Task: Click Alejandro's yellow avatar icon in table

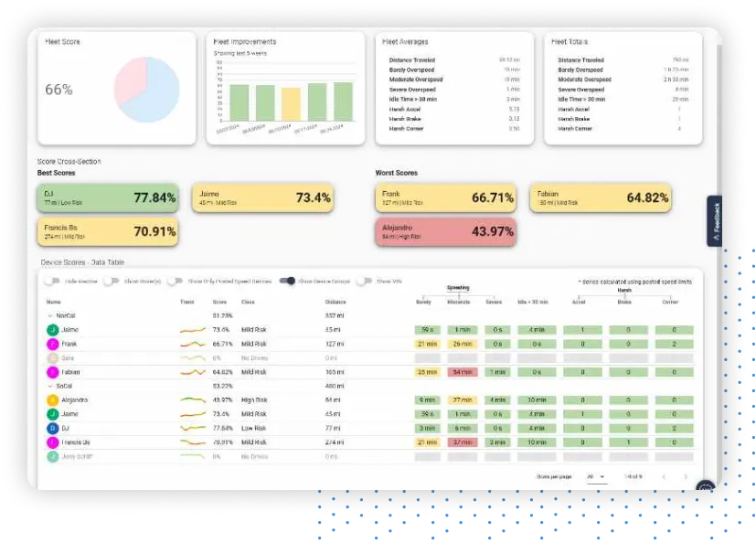Action: coord(52,400)
